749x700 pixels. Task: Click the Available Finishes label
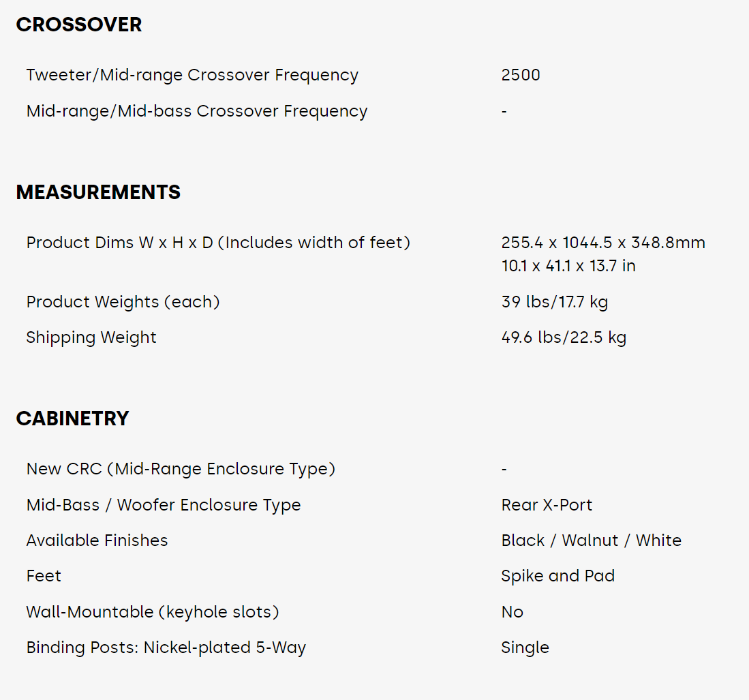(97, 541)
